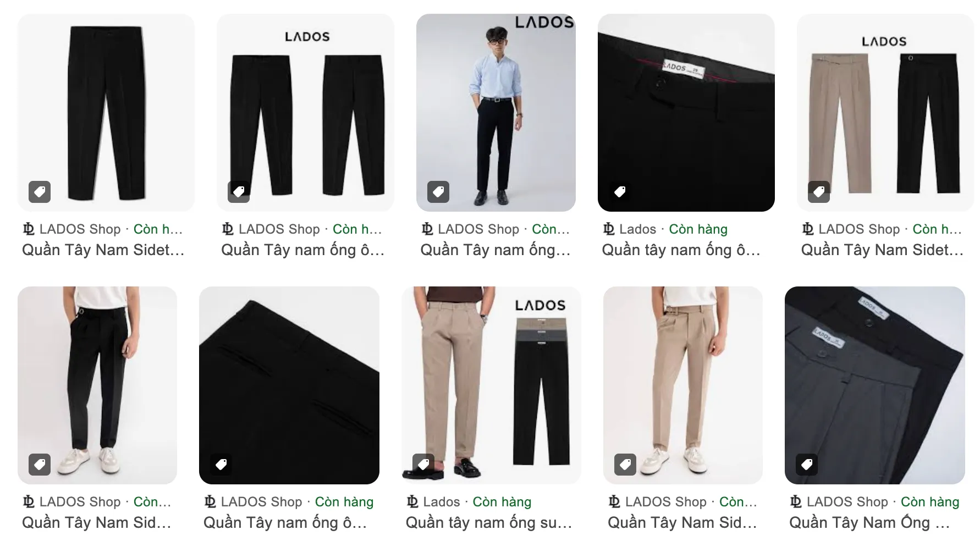Open thumbnail of model wearing blue shirt
Screen dimensions: 980x541
(x=496, y=113)
